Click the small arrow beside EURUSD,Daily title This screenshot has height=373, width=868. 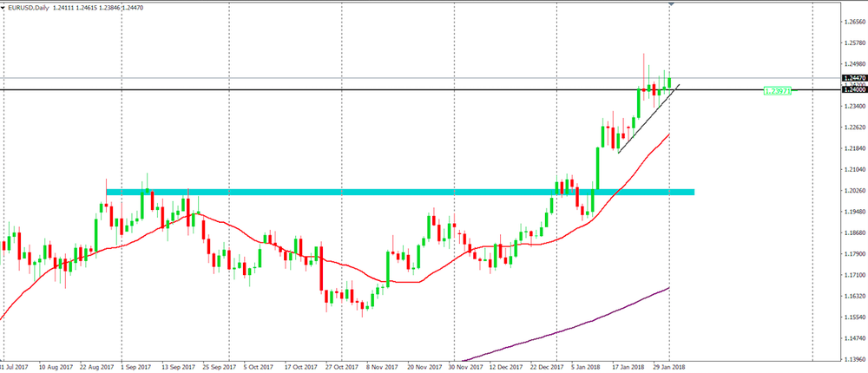(x=3, y=8)
